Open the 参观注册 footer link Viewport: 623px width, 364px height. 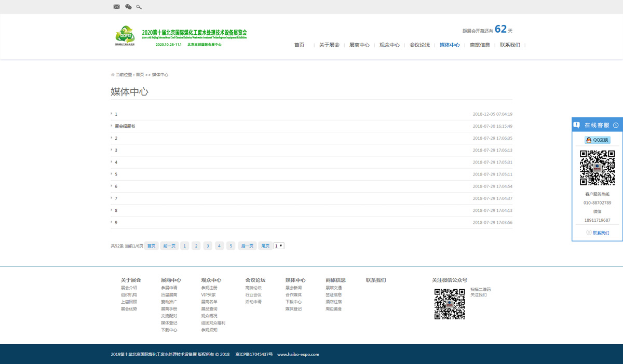(209, 288)
